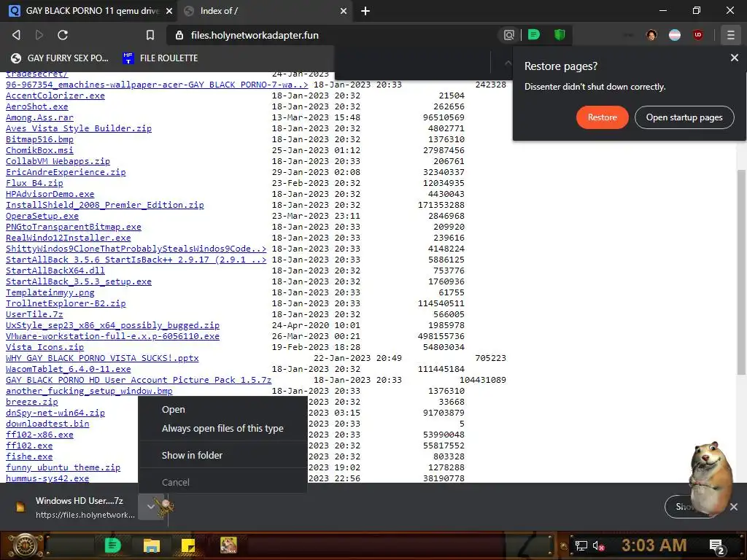
Task: Close the first qemu drive tab
Action: coord(169,10)
